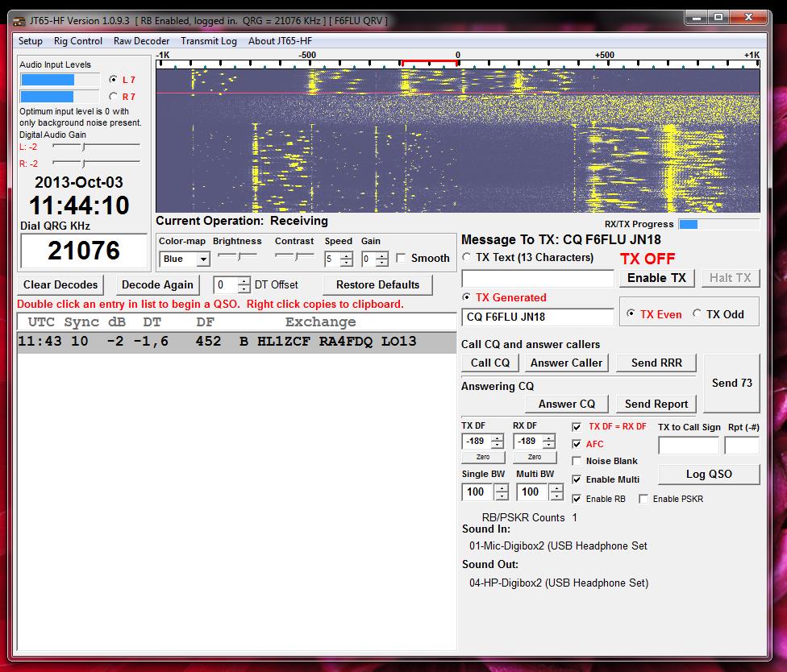The width and height of the screenshot is (787, 672).
Task: Decrease the Single BW value
Action: (502, 496)
